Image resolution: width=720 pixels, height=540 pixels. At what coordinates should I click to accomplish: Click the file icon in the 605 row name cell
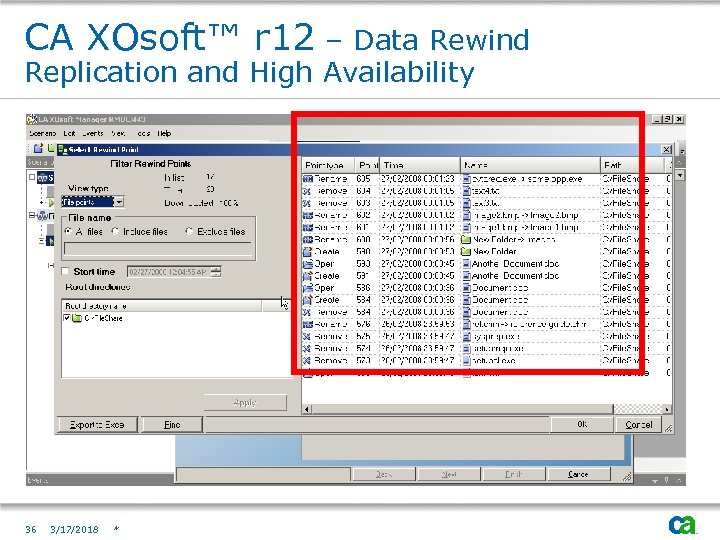point(467,179)
